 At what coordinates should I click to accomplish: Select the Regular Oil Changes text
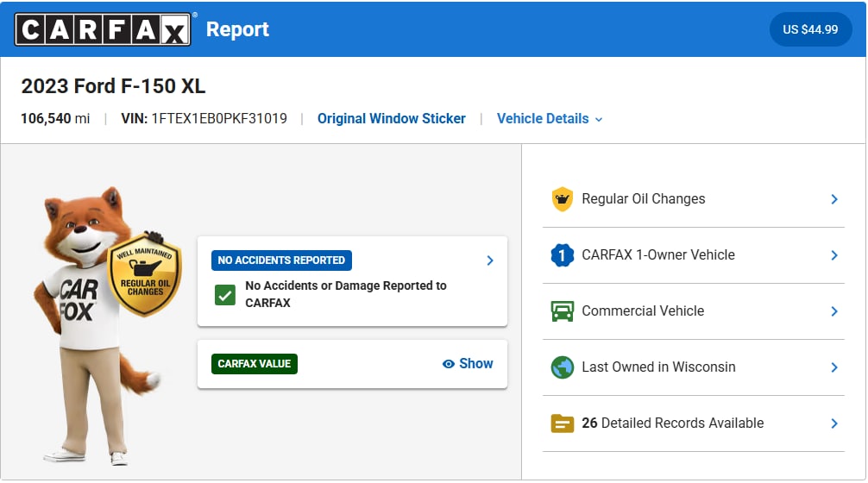click(644, 198)
